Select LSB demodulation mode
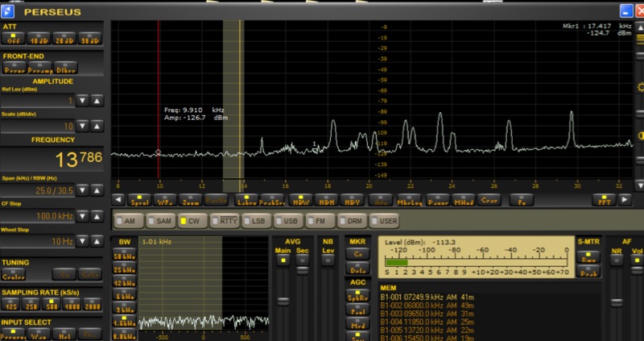 click(x=257, y=221)
